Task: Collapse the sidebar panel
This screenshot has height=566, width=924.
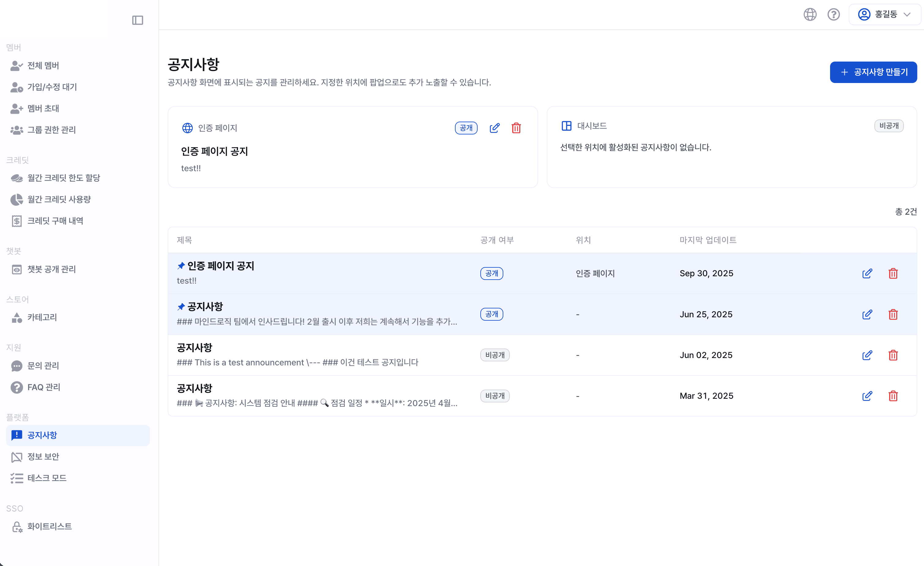Action: [138, 20]
